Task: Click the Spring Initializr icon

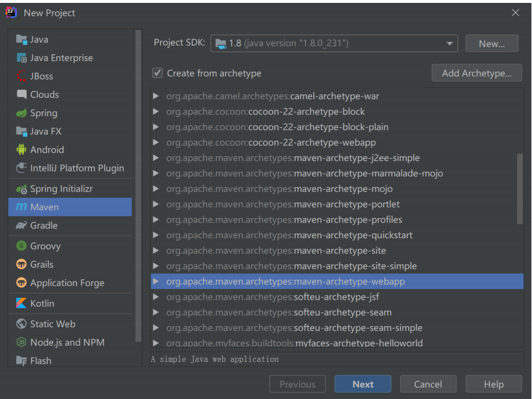Action: coord(21,189)
